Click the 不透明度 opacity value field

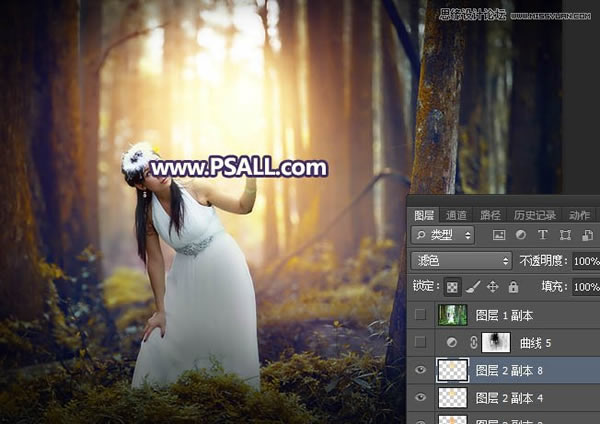pyautogui.click(x=586, y=261)
